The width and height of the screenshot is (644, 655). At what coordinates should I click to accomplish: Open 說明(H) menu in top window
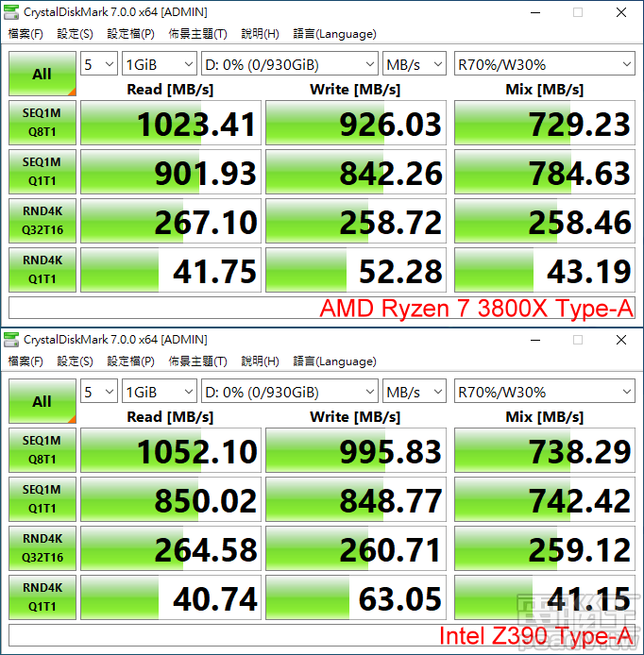click(x=260, y=34)
